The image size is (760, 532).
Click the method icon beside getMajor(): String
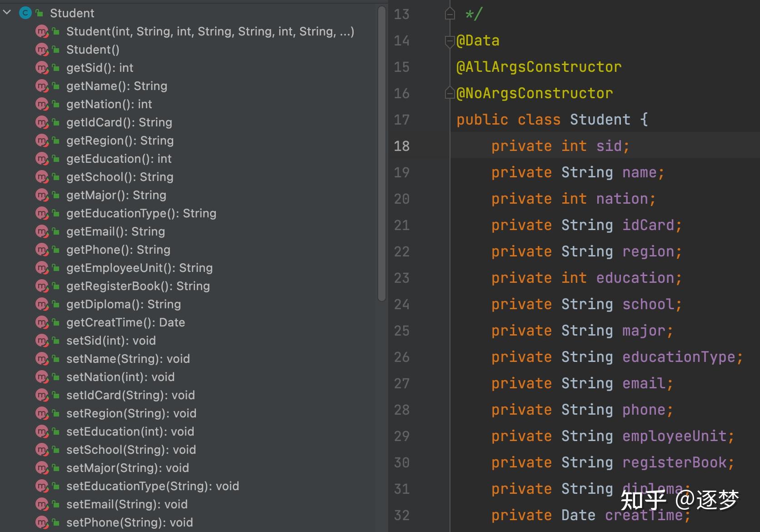42,195
